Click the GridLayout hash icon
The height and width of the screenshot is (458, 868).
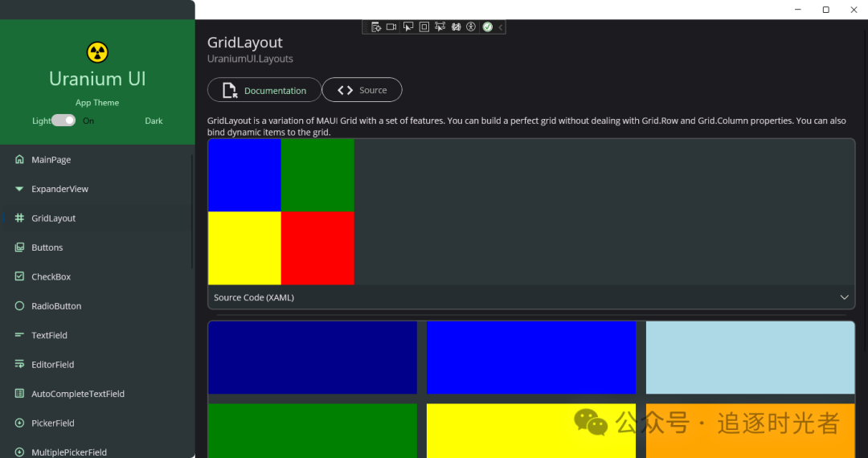point(19,218)
